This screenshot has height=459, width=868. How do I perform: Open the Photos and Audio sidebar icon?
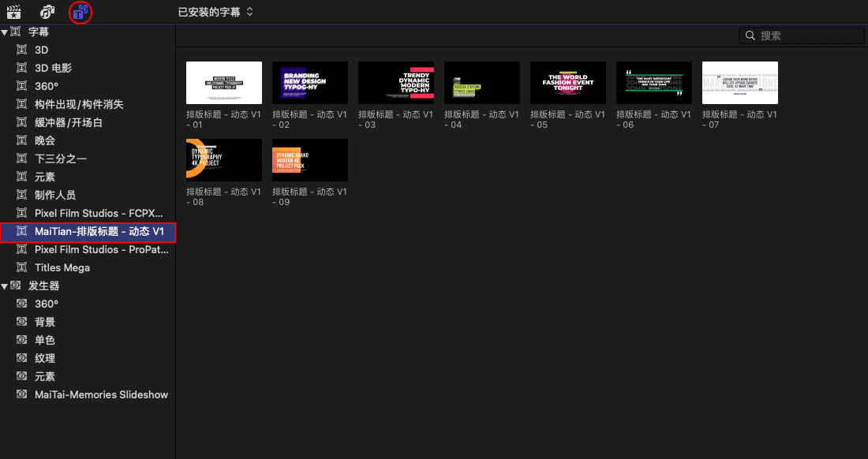pyautogui.click(x=47, y=12)
